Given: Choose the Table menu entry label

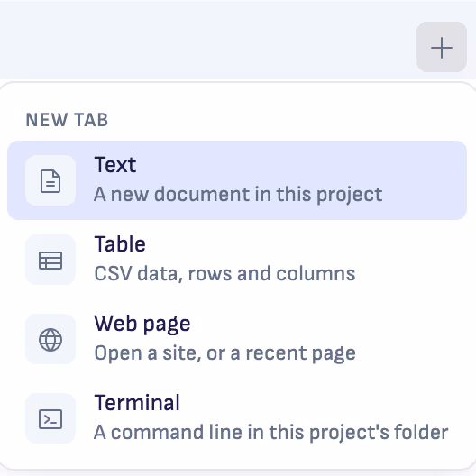Looking at the screenshot, I should [x=120, y=244].
